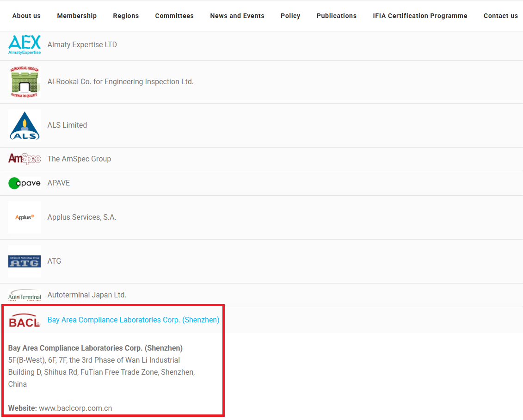Image resolution: width=523 pixels, height=420 pixels.
Task: Expand the Applus Services, S.A. entry
Action: [x=82, y=217]
